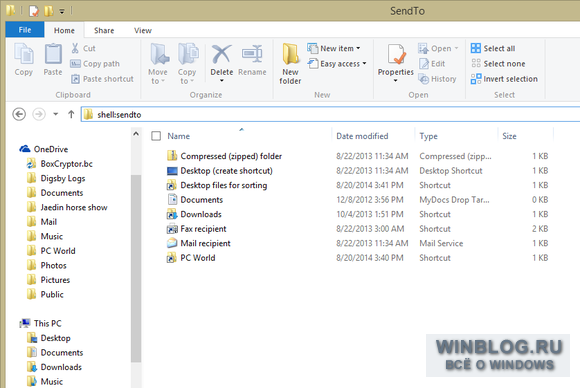The image size is (580, 388).
Task: Click Copy path in the ribbon
Action: click(95, 64)
